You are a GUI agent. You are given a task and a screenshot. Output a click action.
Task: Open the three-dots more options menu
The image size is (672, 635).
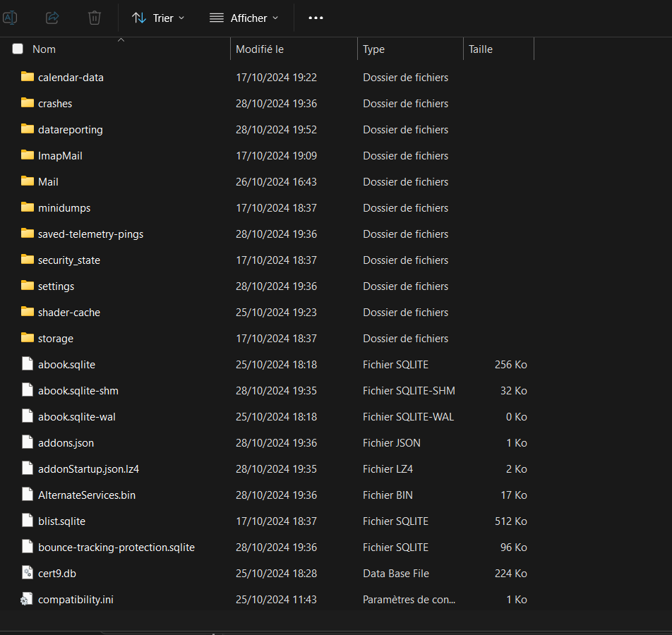tap(316, 18)
